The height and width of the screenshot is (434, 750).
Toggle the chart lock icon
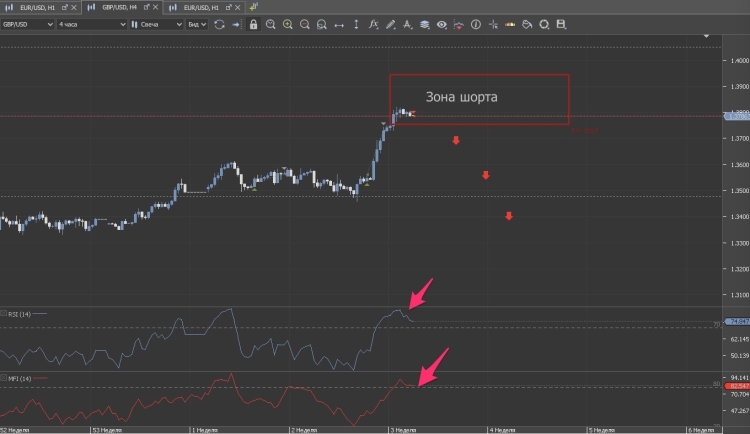(x=253, y=24)
